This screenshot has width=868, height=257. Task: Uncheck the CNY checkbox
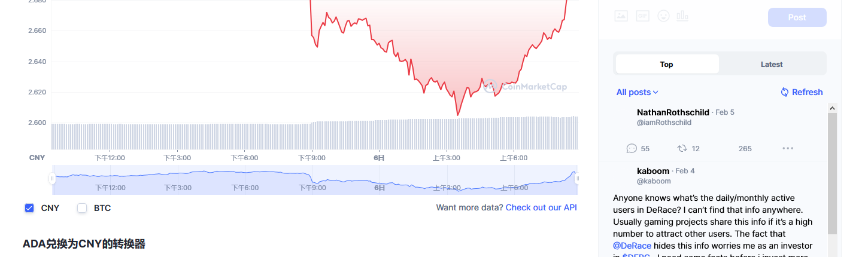(29, 208)
